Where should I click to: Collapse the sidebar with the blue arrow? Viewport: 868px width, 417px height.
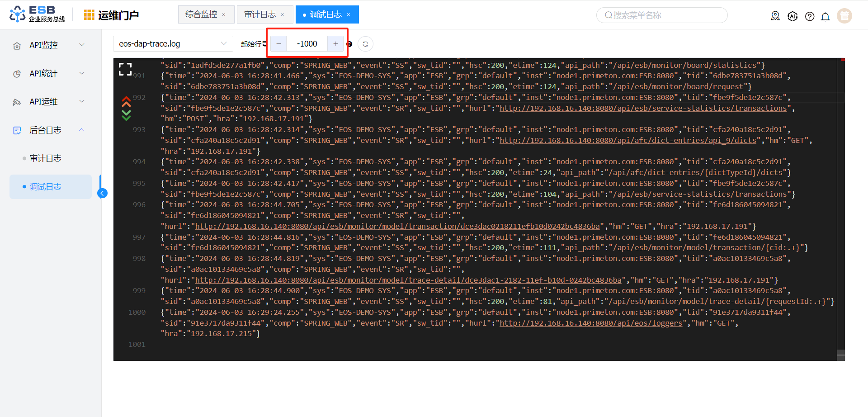click(103, 193)
